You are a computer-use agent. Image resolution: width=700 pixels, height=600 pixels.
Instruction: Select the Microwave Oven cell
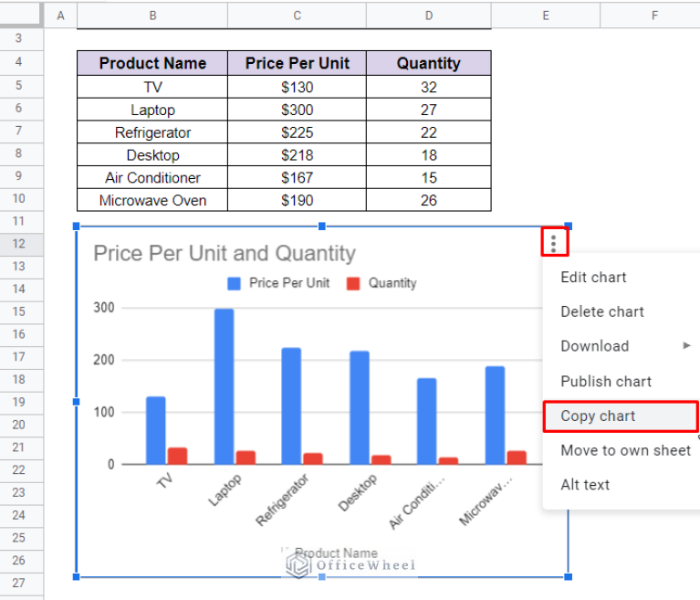(152, 200)
